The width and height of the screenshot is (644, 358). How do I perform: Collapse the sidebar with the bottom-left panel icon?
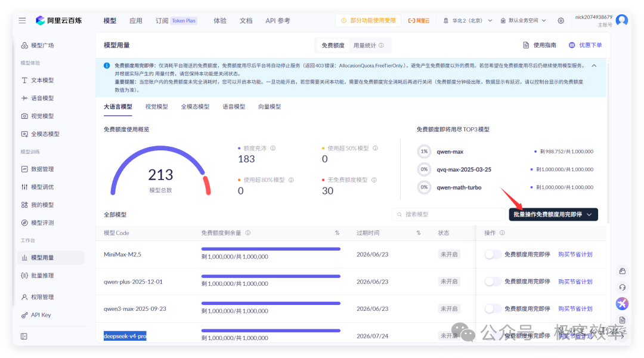coord(24,336)
